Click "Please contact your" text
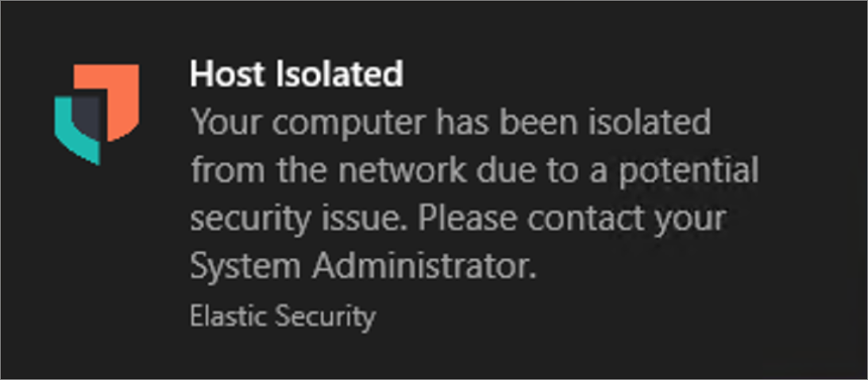 pos(572,218)
